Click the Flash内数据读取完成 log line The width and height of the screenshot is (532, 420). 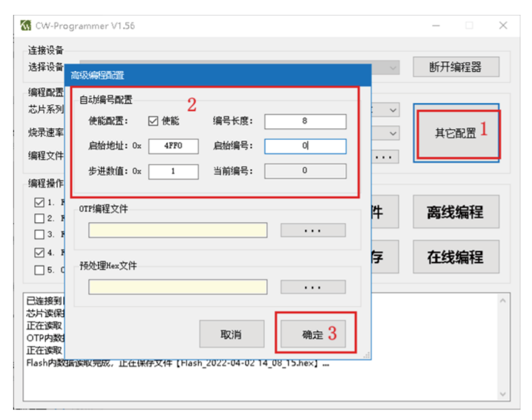pyautogui.click(x=178, y=363)
